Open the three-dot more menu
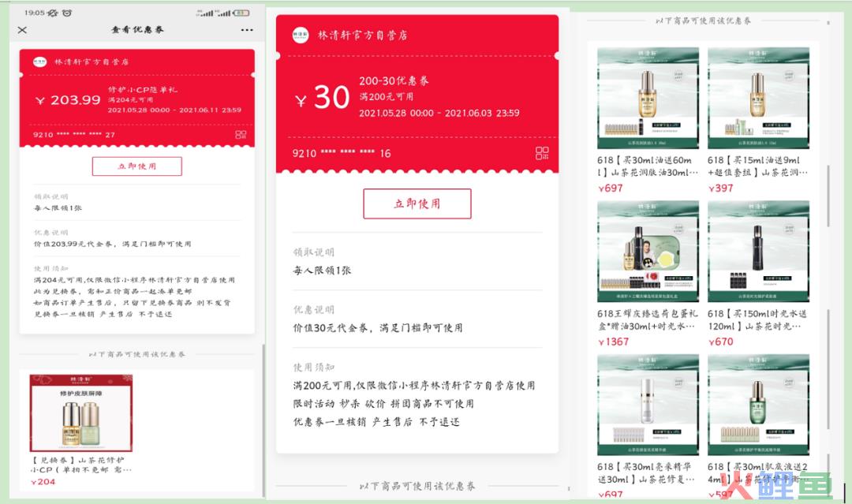 (x=247, y=30)
